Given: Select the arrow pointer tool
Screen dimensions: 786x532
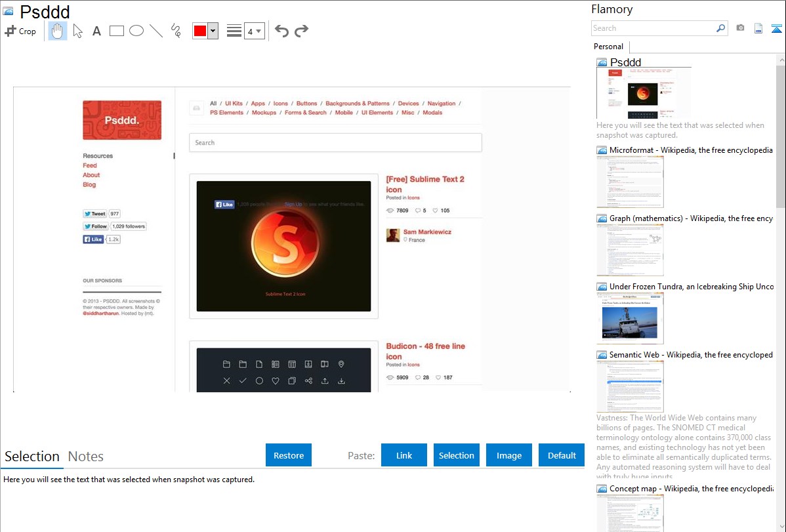Looking at the screenshot, I should pyautogui.click(x=77, y=31).
